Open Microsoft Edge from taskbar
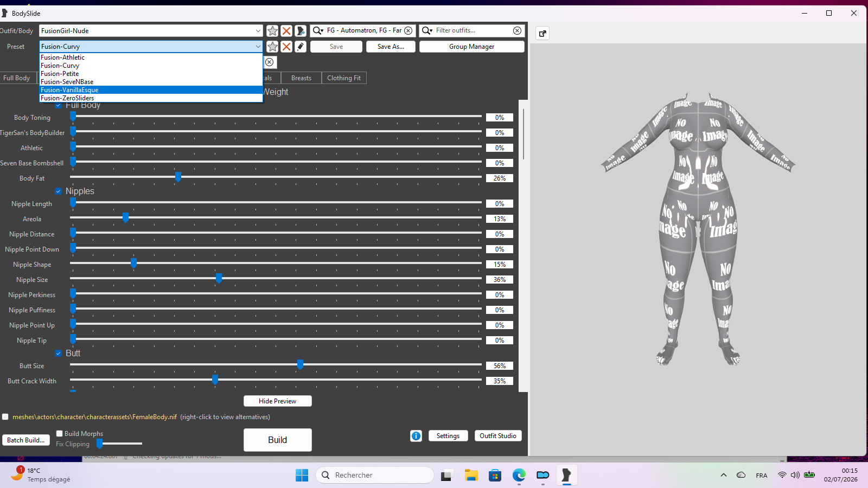 [x=519, y=476]
